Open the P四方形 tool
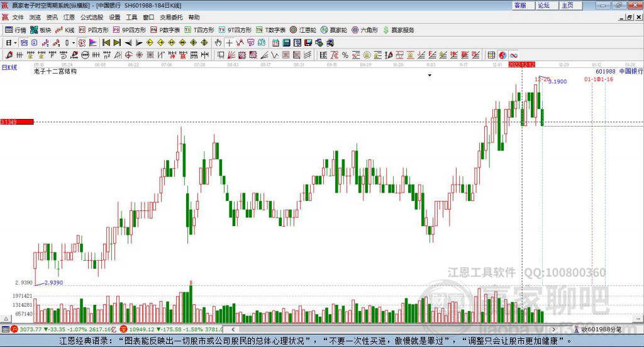 (x=94, y=30)
